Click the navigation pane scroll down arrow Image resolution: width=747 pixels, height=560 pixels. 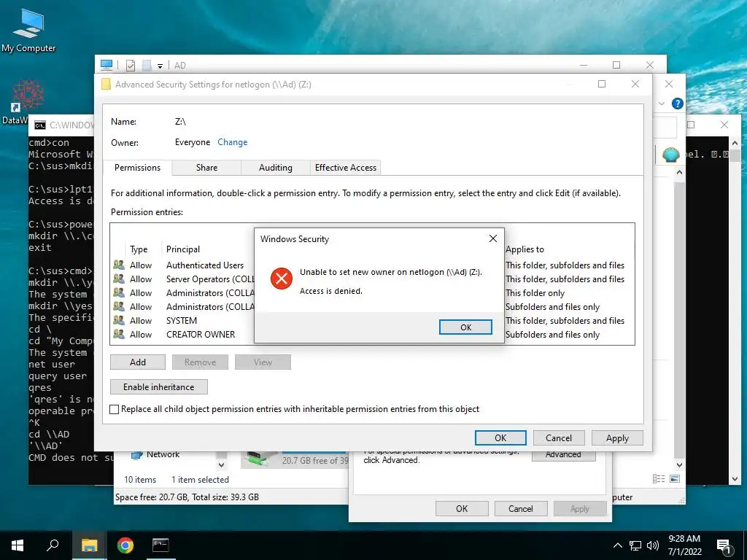click(222, 464)
